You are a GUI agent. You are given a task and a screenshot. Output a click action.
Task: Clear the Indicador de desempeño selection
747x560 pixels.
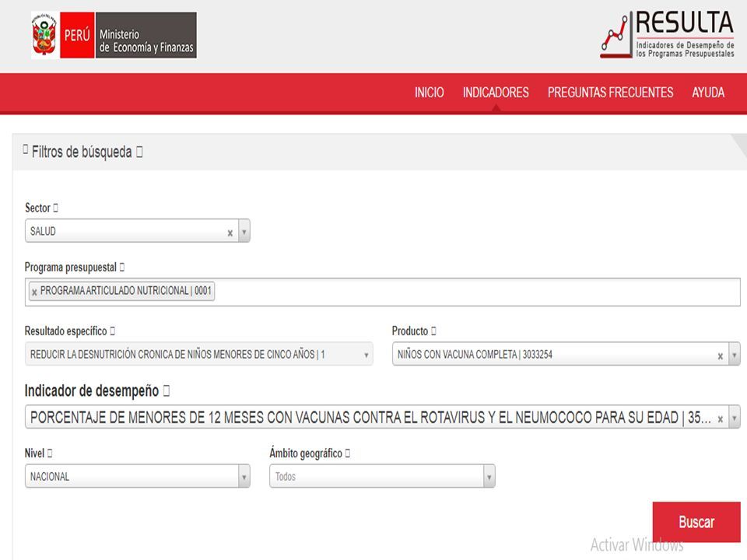[x=721, y=419]
